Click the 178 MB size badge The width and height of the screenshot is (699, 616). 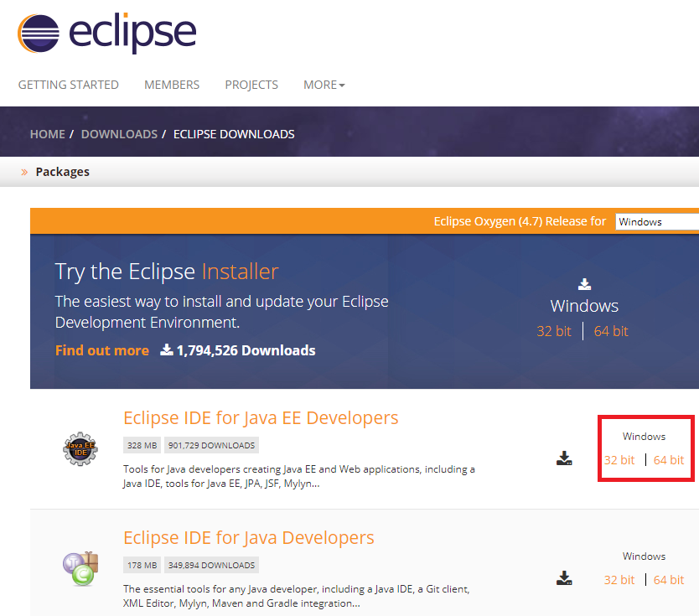(142, 565)
